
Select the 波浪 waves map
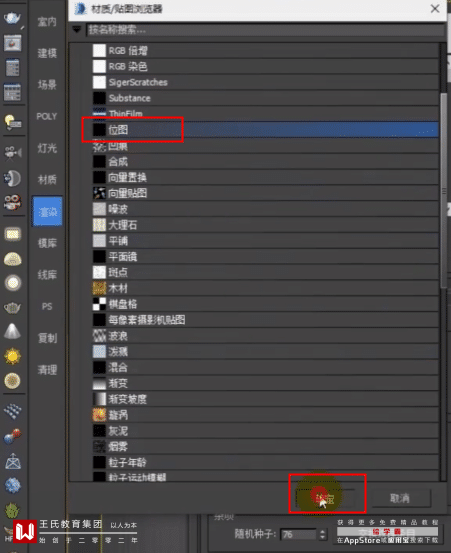[x=265, y=336]
